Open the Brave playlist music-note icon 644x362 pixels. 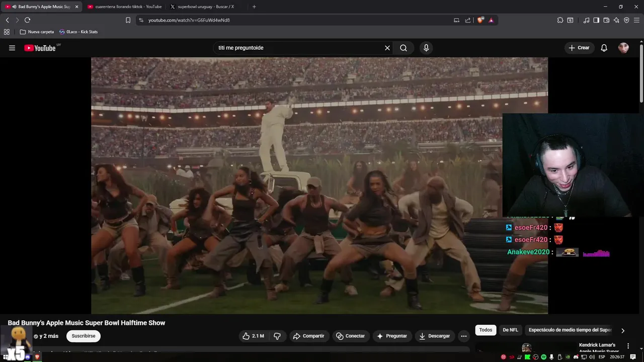click(586, 20)
